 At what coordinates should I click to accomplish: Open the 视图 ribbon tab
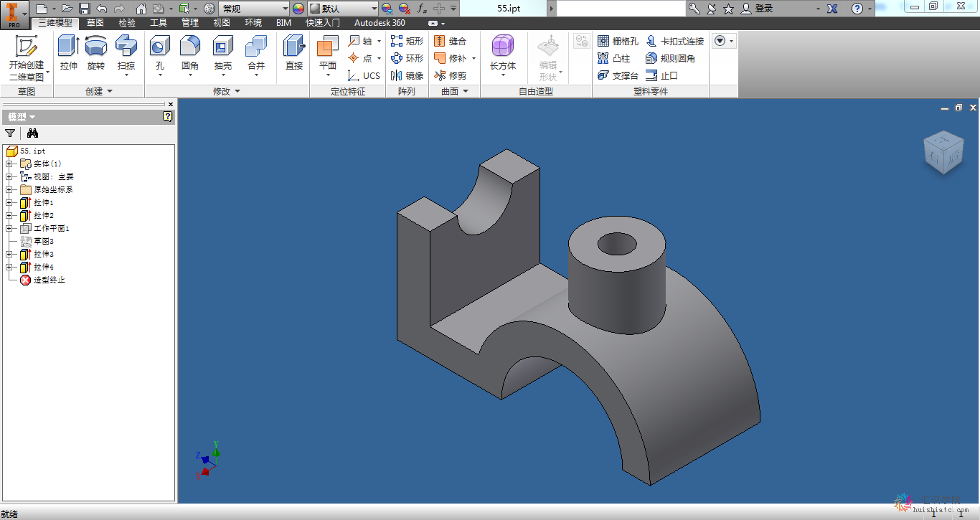(x=222, y=23)
